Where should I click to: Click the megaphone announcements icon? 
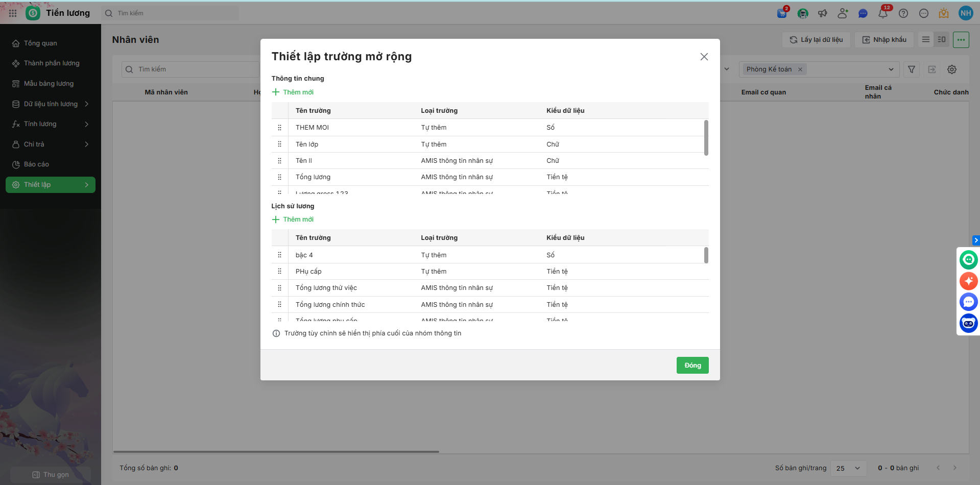823,13
